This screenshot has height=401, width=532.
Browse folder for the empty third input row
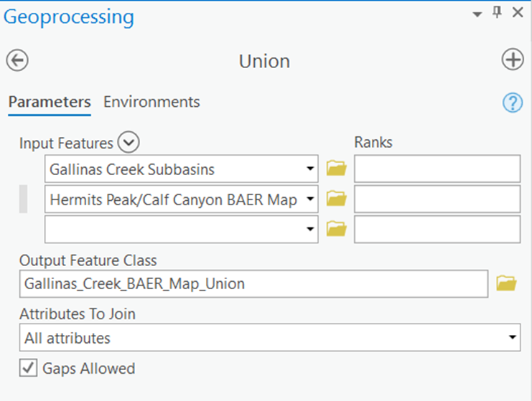(x=336, y=230)
